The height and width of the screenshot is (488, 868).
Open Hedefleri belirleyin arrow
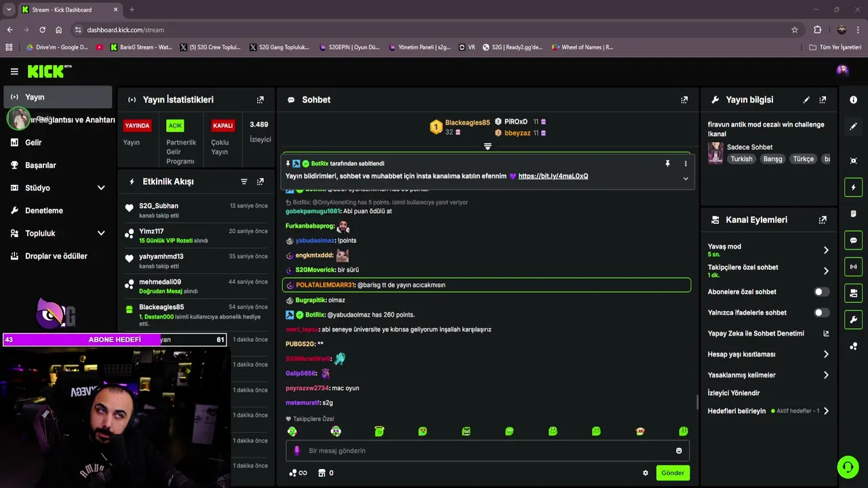pyautogui.click(x=826, y=411)
